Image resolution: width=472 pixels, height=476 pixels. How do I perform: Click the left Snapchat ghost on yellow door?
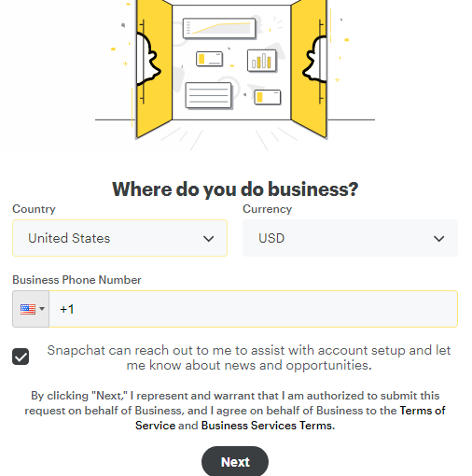point(148,59)
